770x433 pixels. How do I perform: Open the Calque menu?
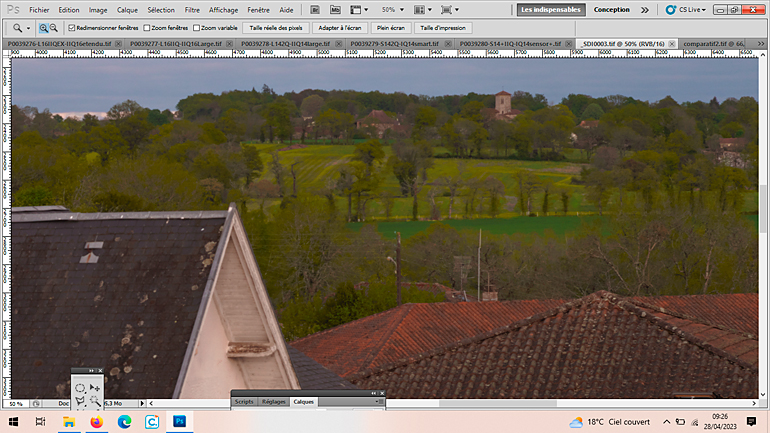[x=127, y=10]
